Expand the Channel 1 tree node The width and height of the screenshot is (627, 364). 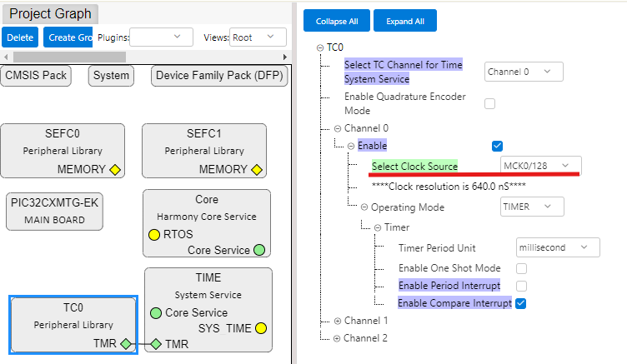click(338, 321)
